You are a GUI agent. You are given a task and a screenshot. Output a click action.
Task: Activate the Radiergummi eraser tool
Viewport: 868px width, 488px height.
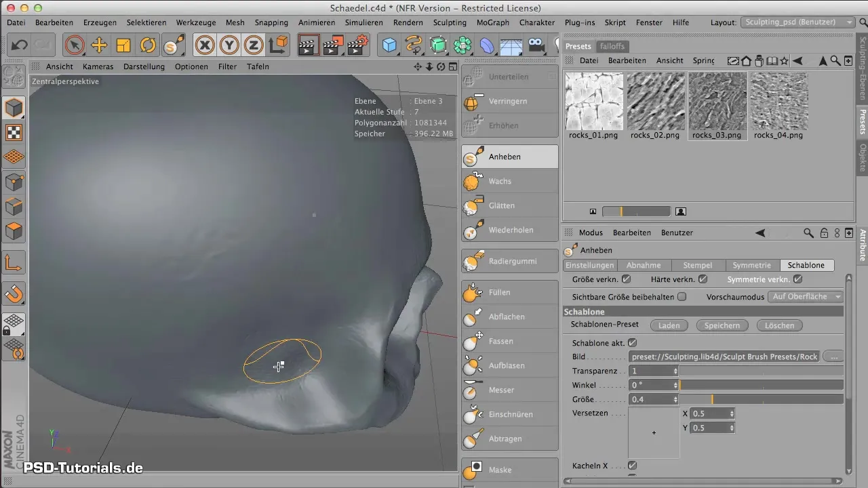pos(509,261)
